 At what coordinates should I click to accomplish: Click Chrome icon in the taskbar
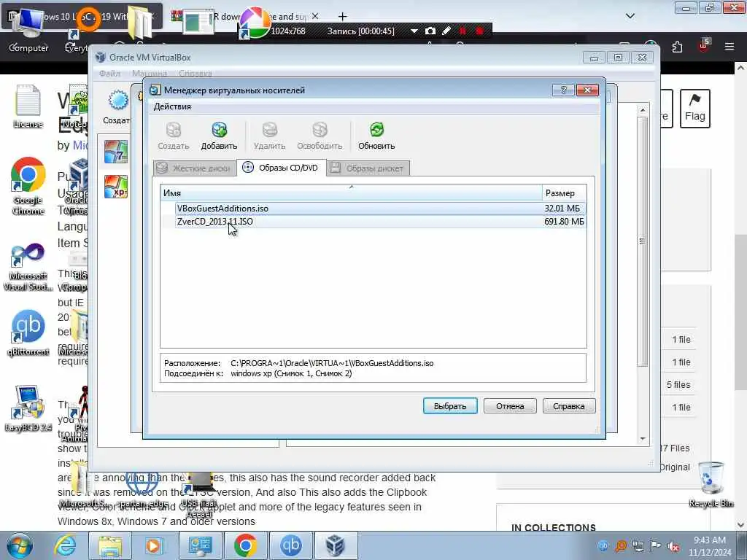pos(246,545)
